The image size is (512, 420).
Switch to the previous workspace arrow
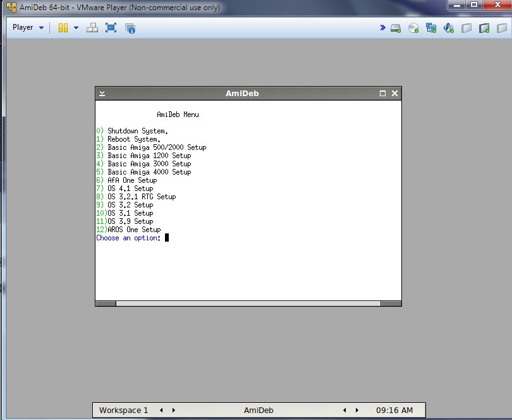161,411
